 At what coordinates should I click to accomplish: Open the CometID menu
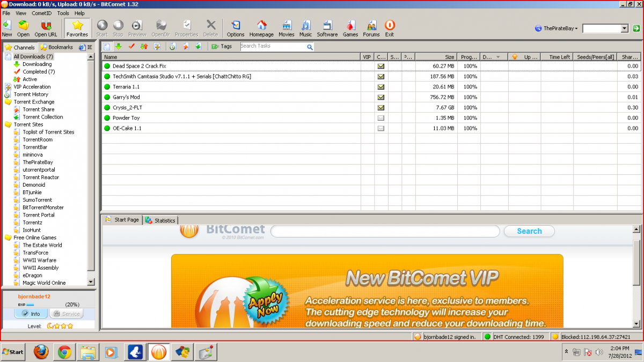(42, 13)
